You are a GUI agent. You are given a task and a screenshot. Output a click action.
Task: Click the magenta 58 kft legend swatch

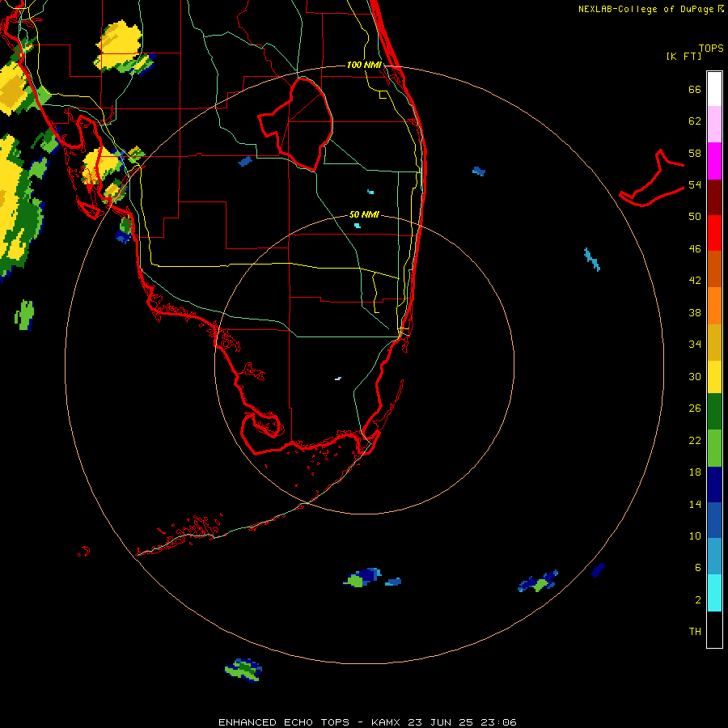click(x=714, y=161)
